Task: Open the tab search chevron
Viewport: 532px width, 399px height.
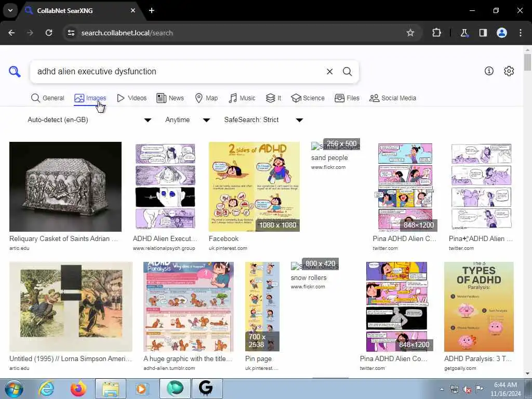Action: pyautogui.click(x=10, y=10)
